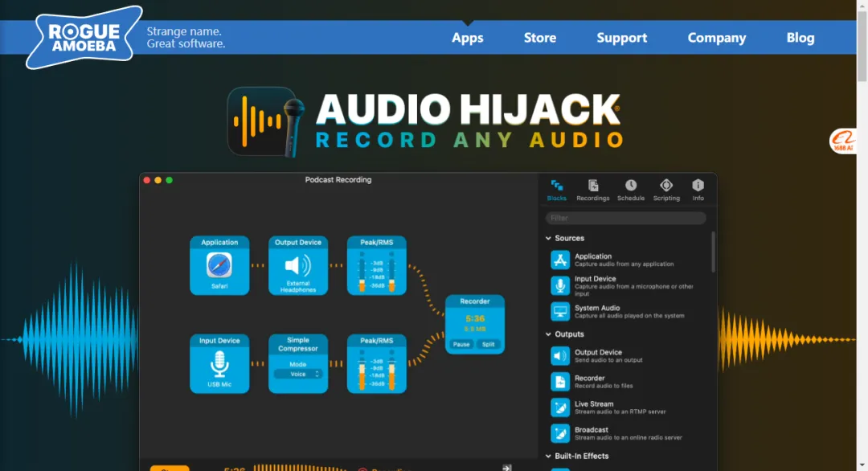Screen dimensions: 868x471
Task: Open the Company menu
Action: [x=716, y=38]
